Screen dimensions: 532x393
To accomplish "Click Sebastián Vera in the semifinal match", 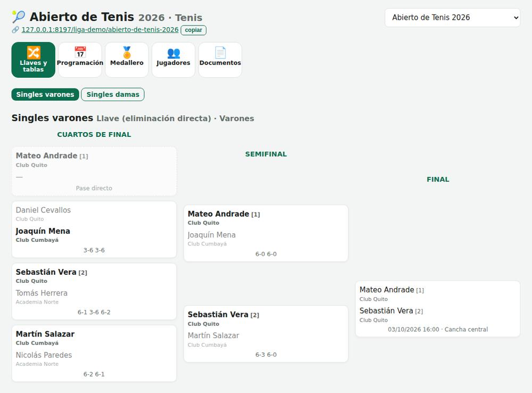I will tap(218, 315).
